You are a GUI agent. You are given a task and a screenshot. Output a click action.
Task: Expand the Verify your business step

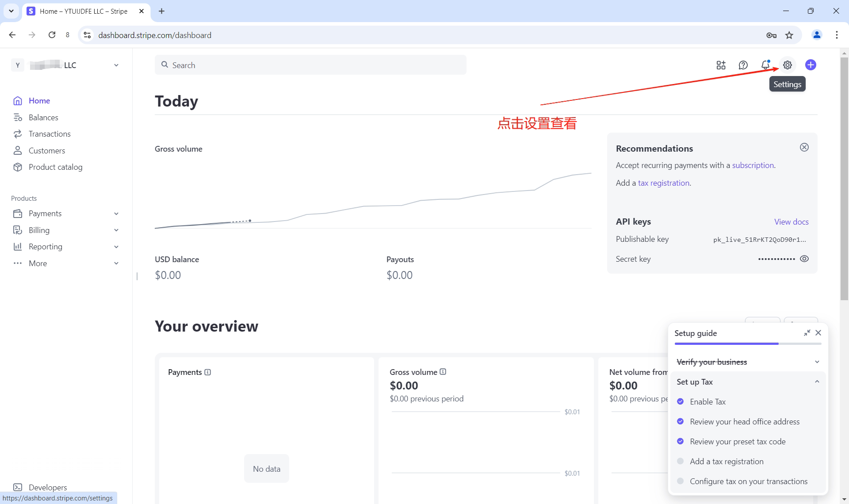click(x=817, y=362)
